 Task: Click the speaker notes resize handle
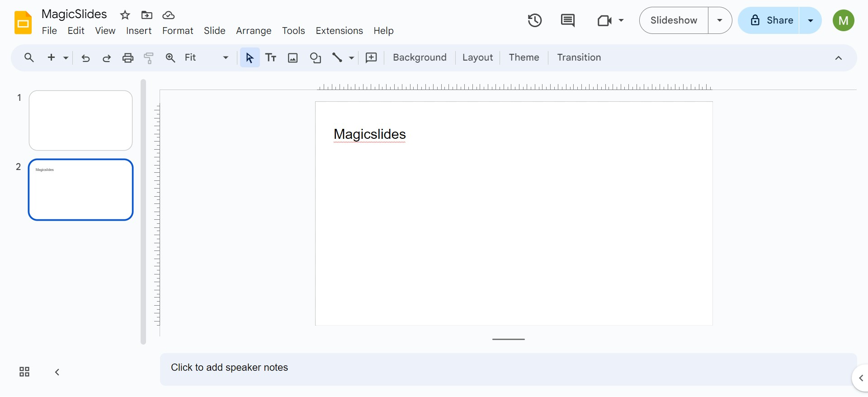click(509, 339)
